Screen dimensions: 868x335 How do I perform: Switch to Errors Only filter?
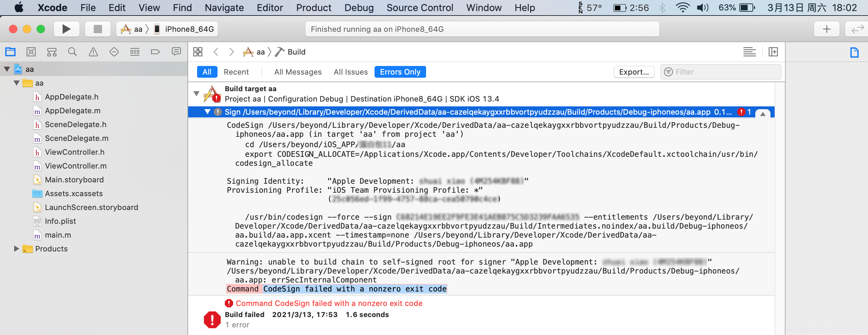pyautogui.click(x=400, y=72)
